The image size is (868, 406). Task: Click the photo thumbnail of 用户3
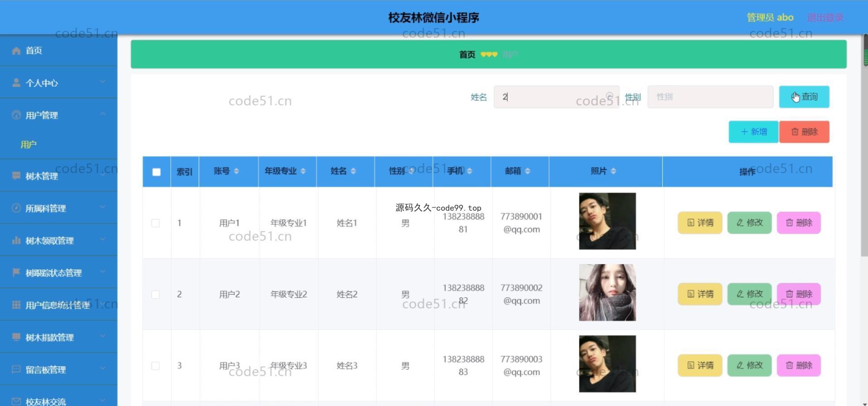point(607,364)
